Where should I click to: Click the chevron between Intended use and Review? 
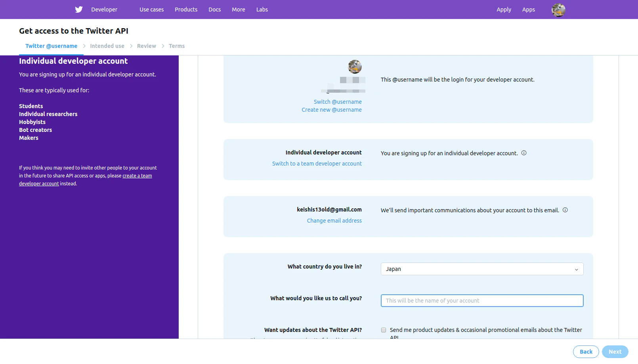point(131,46)
